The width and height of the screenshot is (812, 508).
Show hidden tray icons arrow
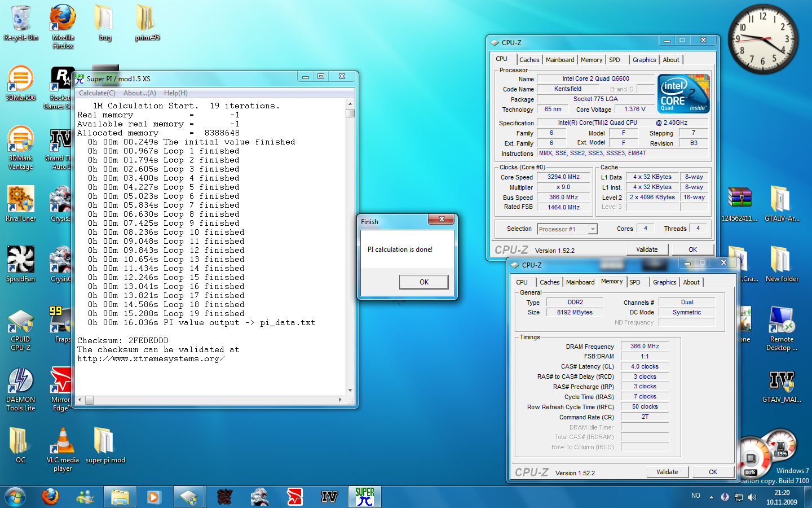(x=711, y=497)
